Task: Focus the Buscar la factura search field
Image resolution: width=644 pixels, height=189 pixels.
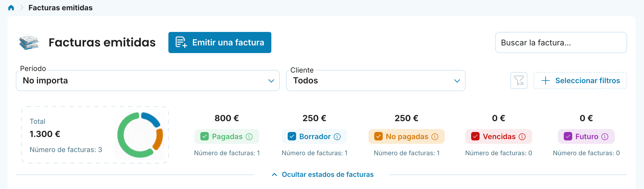Action: pos(561,42)
